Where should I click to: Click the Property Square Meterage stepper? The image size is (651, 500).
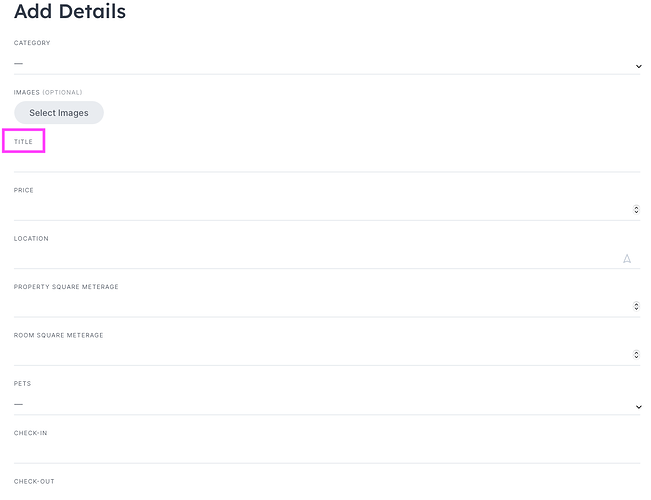(637, 306)
